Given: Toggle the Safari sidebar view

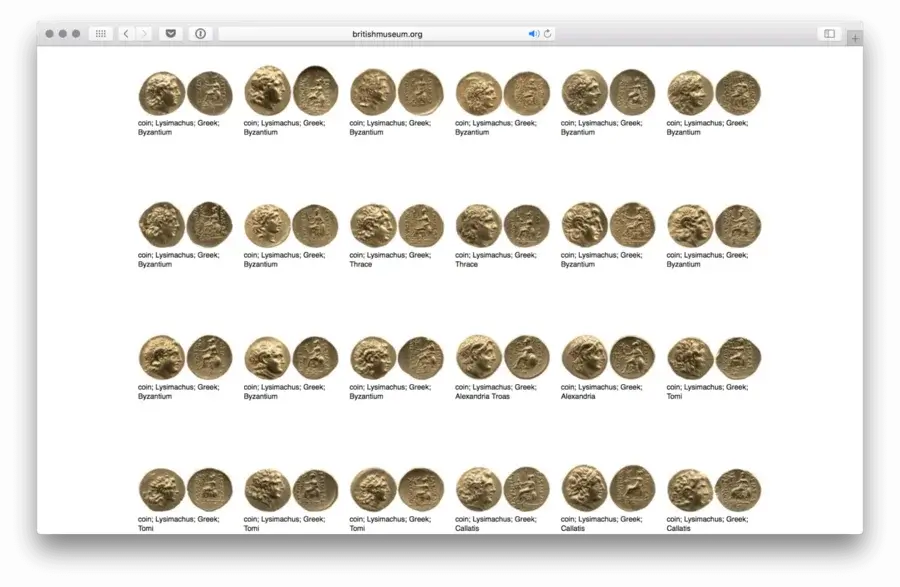Looking at the screenshot, I should [x=829, y=34].
